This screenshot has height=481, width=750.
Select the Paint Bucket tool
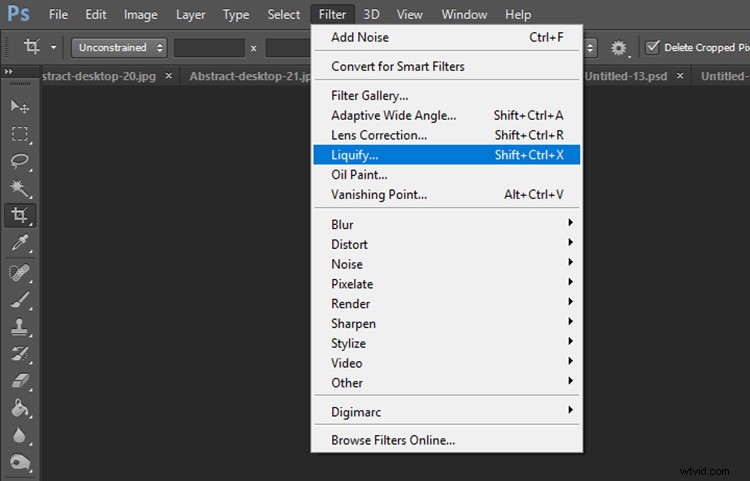pyautogui.click(x=20, y=408)
